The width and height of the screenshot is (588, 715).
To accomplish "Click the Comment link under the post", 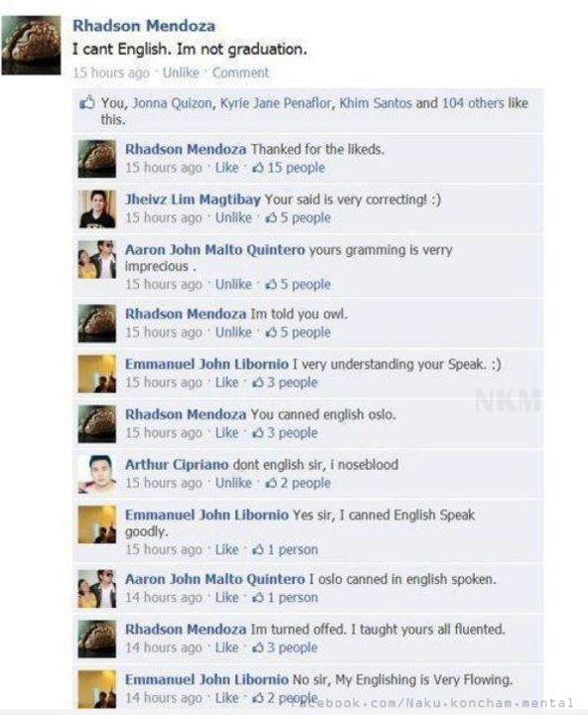I will [x=240, y=72].
